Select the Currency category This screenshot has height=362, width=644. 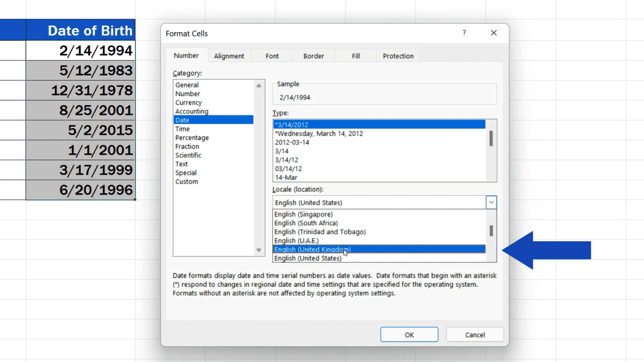click(189, 102)
